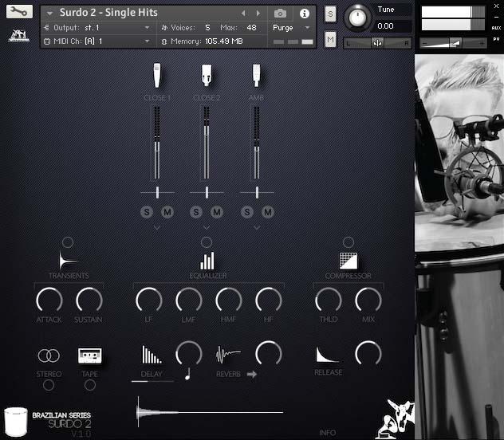The image size is (504, 440).
Task: Click the Stereo overlapping circles icon
Action: pyautogui.click(x=49, y=356)
